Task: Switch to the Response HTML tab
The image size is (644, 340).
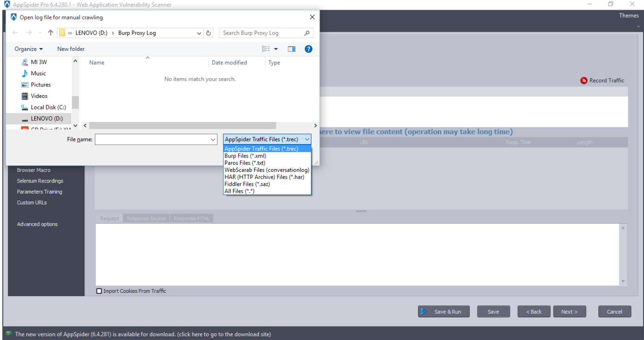Action: pos(191,219)
